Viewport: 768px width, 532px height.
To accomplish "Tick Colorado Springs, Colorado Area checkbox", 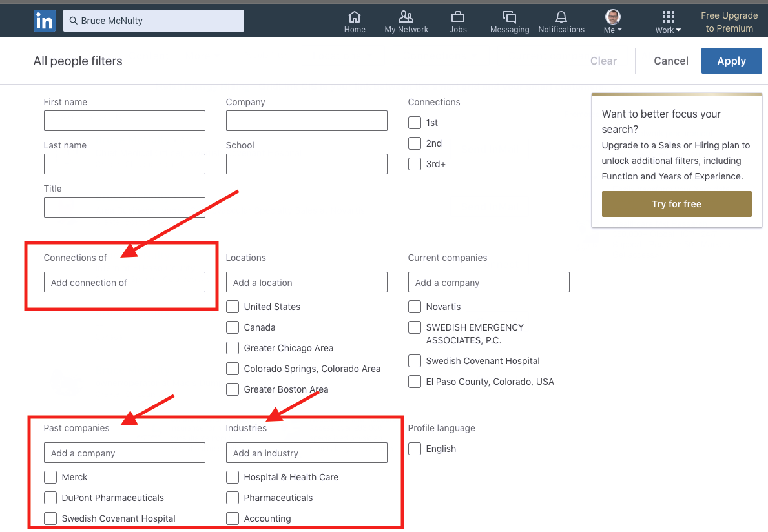I will coord(233,368).
